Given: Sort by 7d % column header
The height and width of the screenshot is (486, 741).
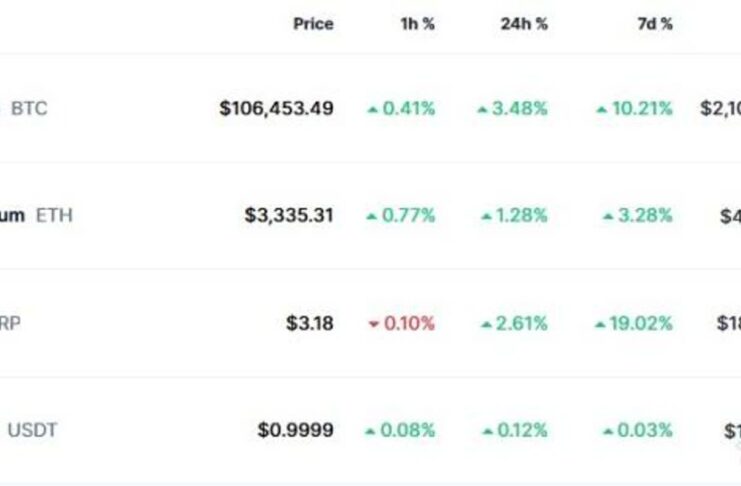Looking at the screenshot, I should pyautogui.click(x=655, y=24).
